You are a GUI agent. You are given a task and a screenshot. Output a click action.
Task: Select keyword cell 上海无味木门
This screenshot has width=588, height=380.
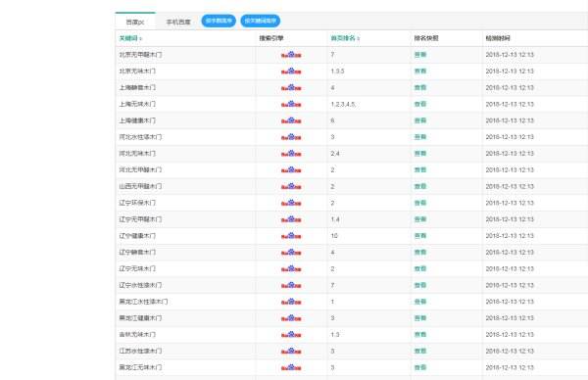pyautogui.click(x=137, y=104)
